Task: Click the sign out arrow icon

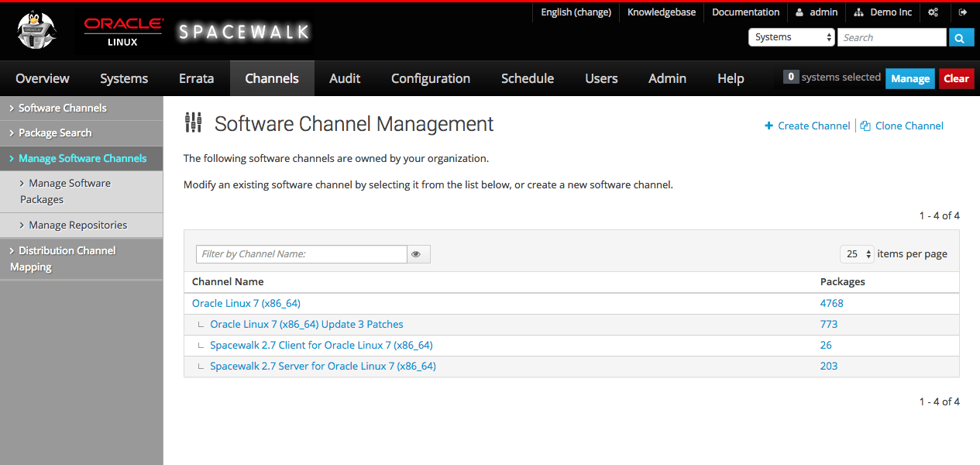Action: click(x=963, y=12)
